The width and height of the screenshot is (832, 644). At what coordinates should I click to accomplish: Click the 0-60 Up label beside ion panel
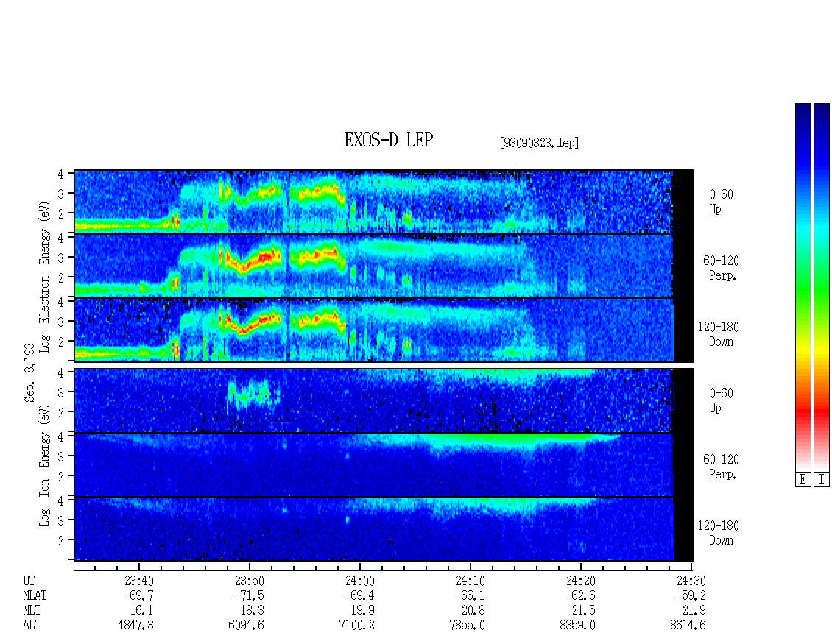[721, 400]
